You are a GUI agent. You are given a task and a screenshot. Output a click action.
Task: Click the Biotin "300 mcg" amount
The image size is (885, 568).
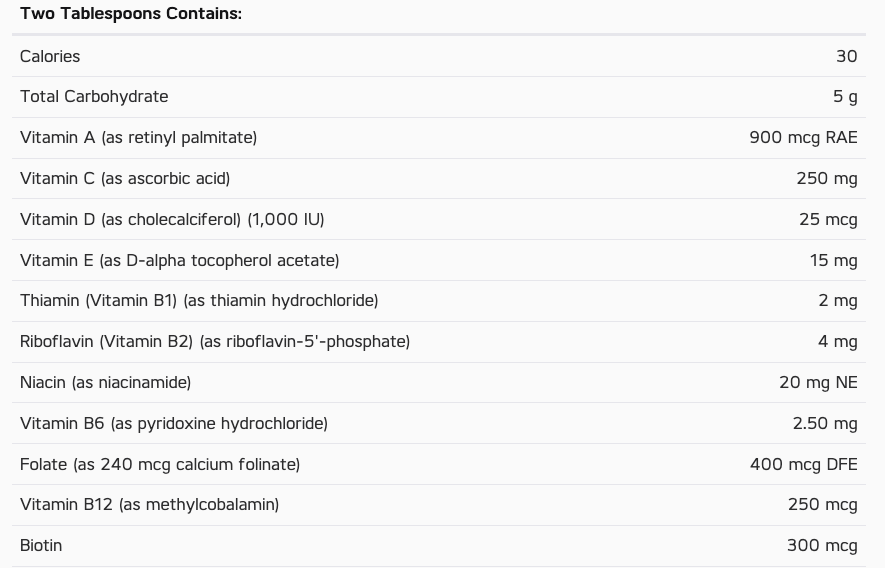(822, 546)
